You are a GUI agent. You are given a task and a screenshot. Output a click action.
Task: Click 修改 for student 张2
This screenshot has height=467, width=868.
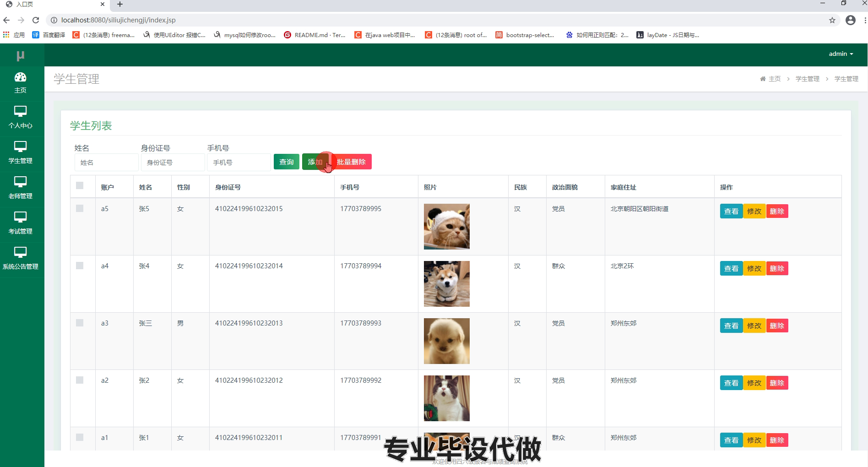[x=754, y=383]
